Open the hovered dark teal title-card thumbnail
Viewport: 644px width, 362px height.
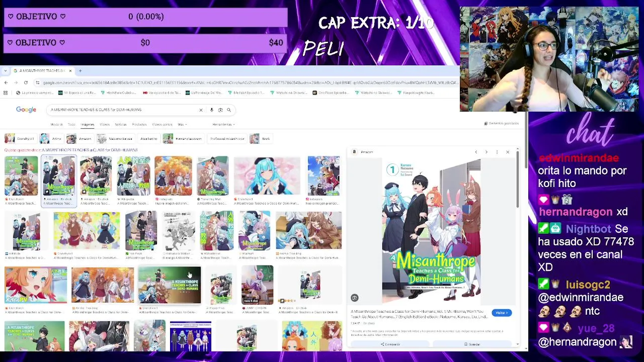[169, 285]
